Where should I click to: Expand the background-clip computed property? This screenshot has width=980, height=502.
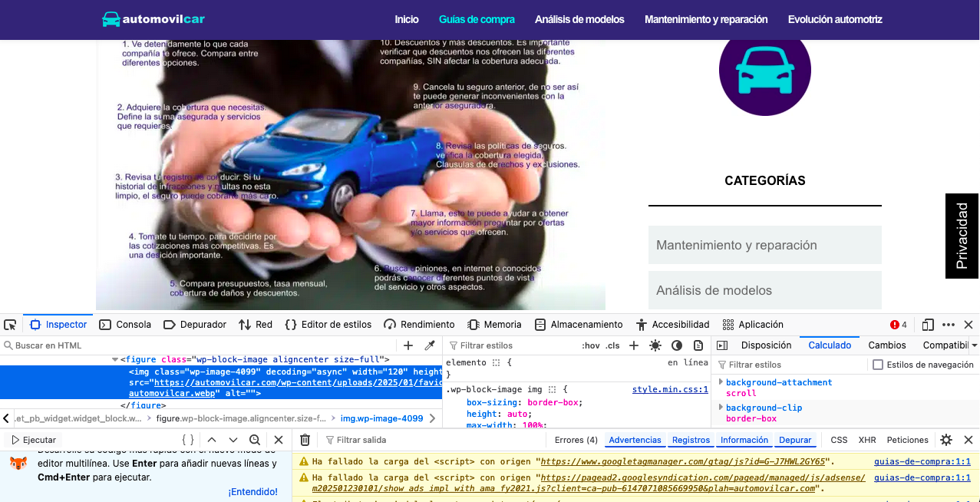tap(721, 408)
